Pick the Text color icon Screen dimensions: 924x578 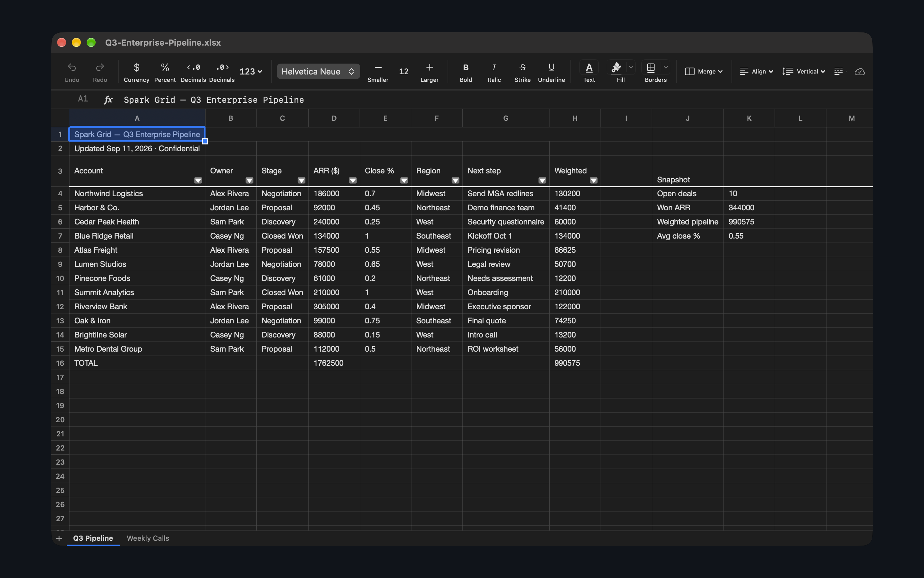[x=589, y=68]
